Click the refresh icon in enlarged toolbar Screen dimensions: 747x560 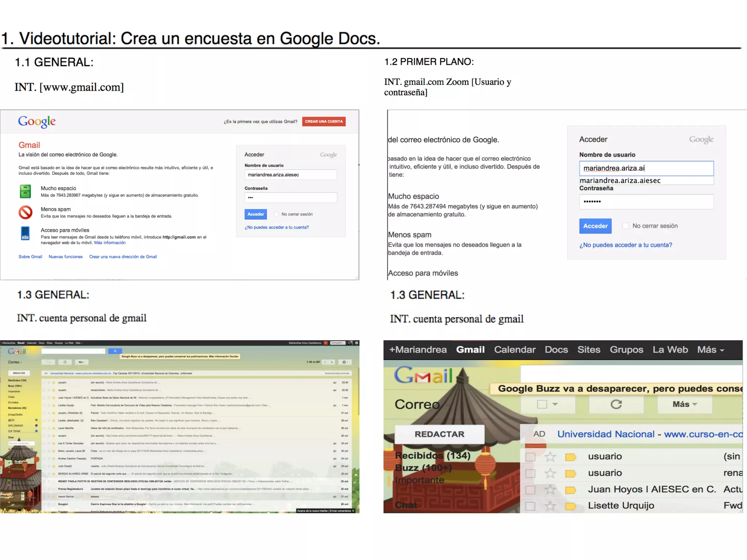coord(616,404)
